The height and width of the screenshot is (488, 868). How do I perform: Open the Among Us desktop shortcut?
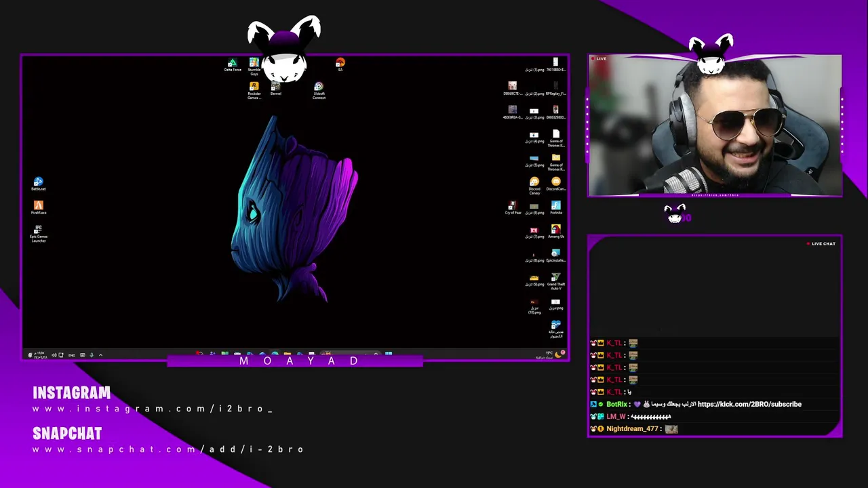tap(556, 231)
